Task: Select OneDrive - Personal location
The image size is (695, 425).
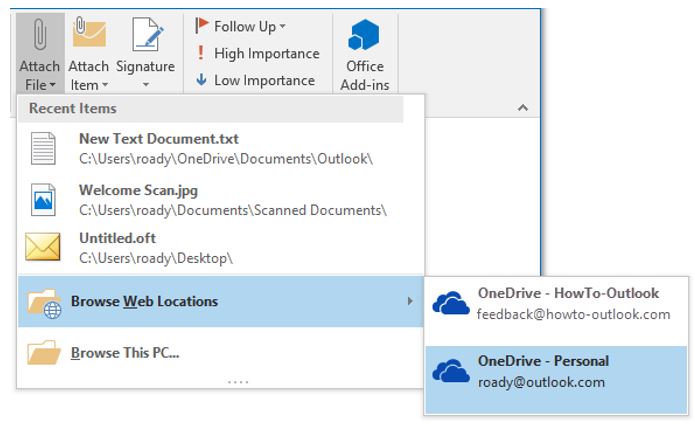Action: pyautogui.click(x=556, y=380)
